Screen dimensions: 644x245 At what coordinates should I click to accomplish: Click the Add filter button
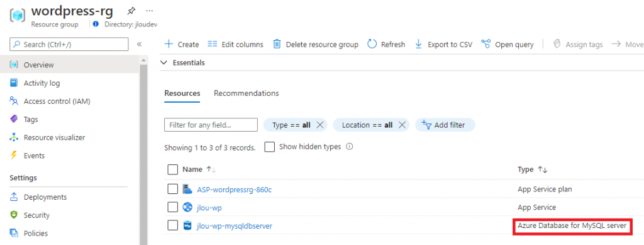point(445,125)
